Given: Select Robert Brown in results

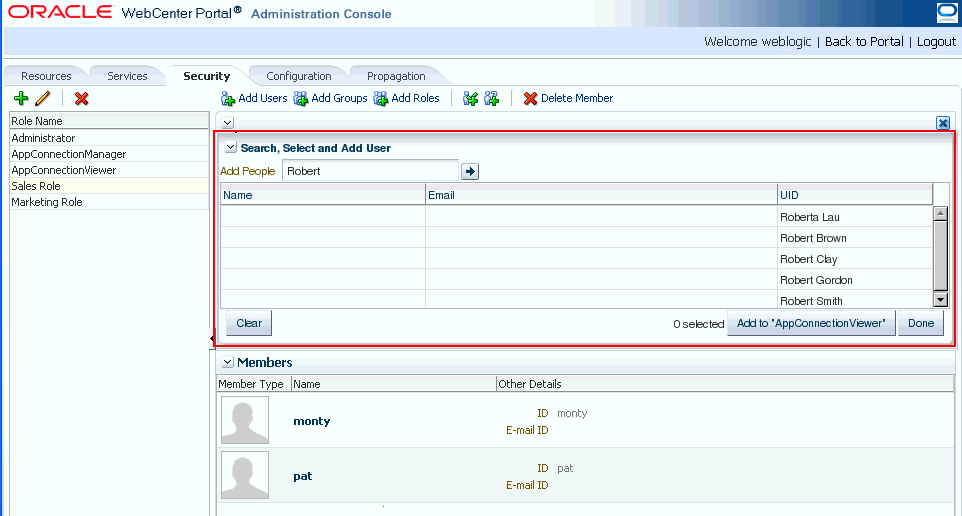Looking at the screenshot, I should click(x=813, y=238).
